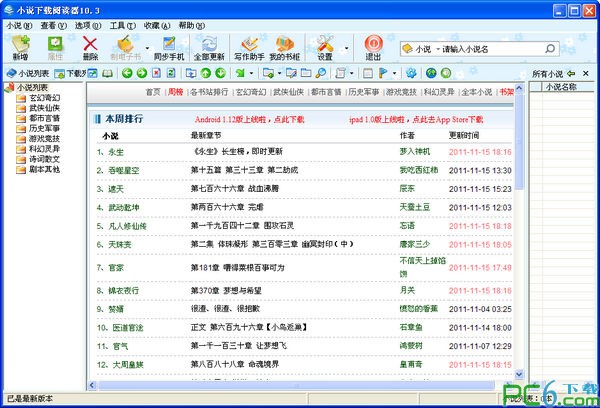Open the dropdown beside the flag icon
Screen dimensions: 600x408
click(394, 73)
